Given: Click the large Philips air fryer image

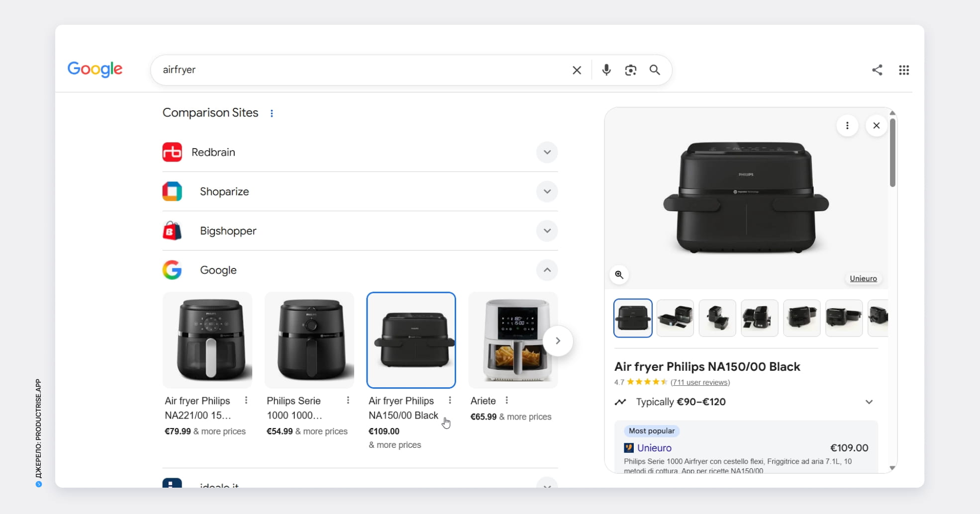Looking at the screenshot, I should (746, 198).
